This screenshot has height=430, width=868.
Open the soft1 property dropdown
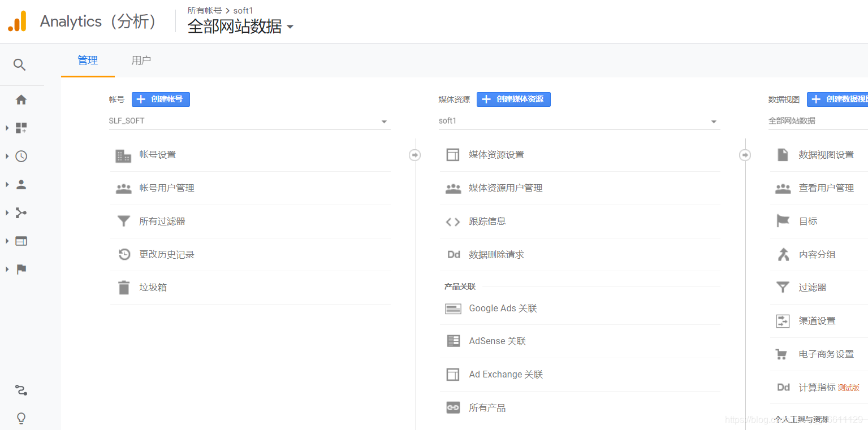(580, 121)
